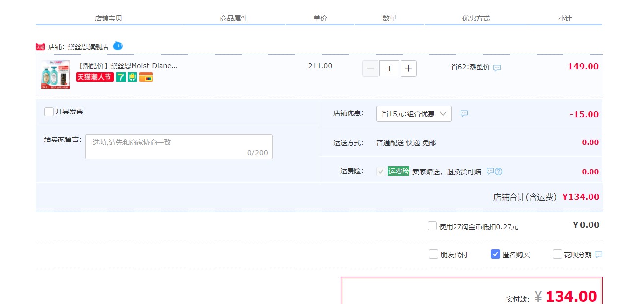Click the -15.00 store discount amount
The width and height of the screenshot is (644, 304).
pyautogui.click(x=584, y=114)
